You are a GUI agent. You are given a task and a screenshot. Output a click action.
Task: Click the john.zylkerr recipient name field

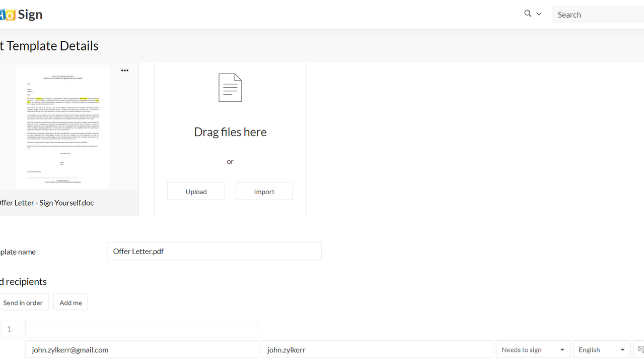376,349
